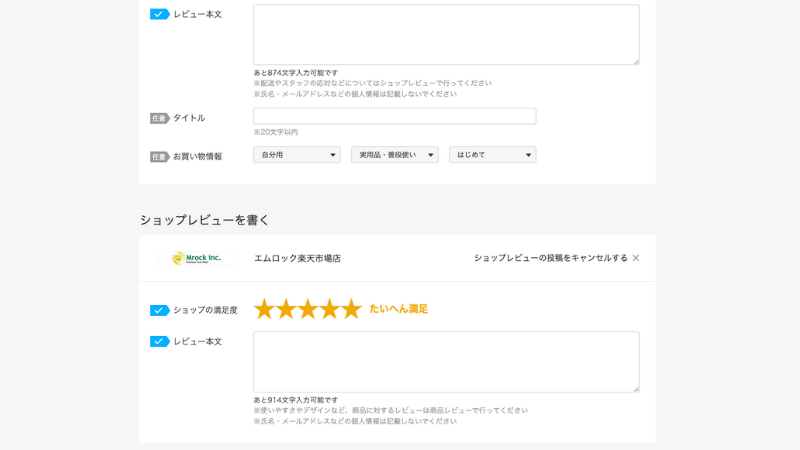Open the 自分用 dropdown

(296, 155)
